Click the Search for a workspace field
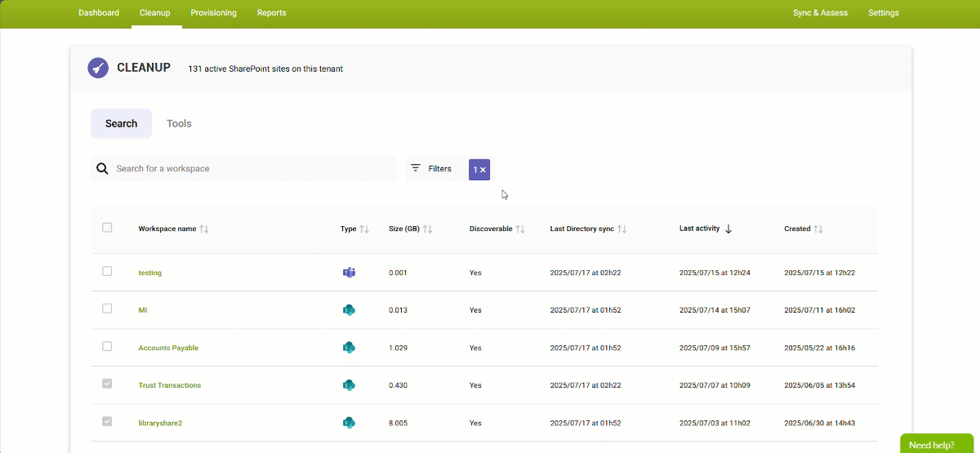980x453 pixels. point(243,168)
